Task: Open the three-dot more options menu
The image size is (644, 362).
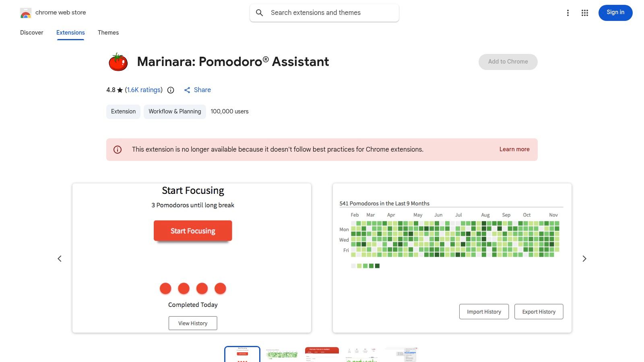Action: pyautogui.click(x=568, y=13)
